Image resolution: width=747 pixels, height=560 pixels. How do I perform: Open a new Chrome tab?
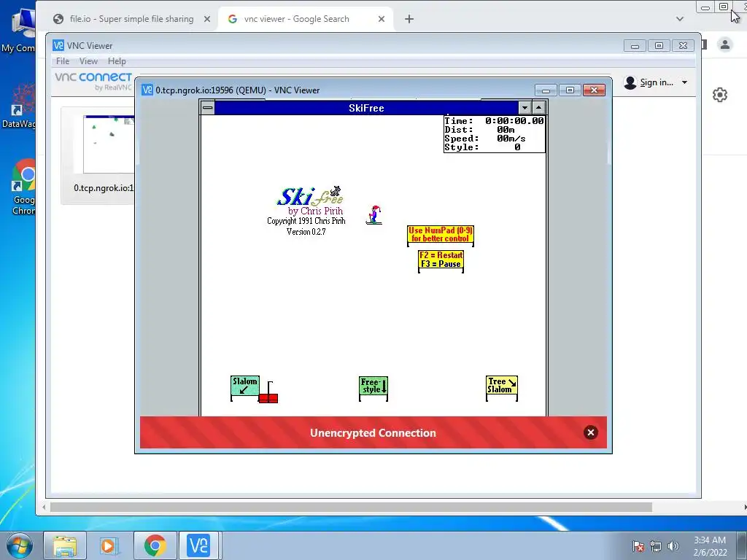click(409, 19)
